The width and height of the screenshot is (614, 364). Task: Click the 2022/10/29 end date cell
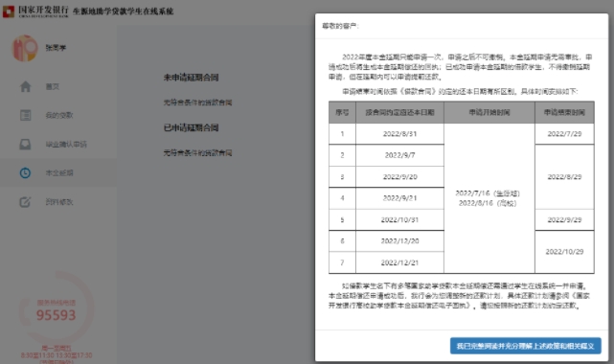pos(564,252)
